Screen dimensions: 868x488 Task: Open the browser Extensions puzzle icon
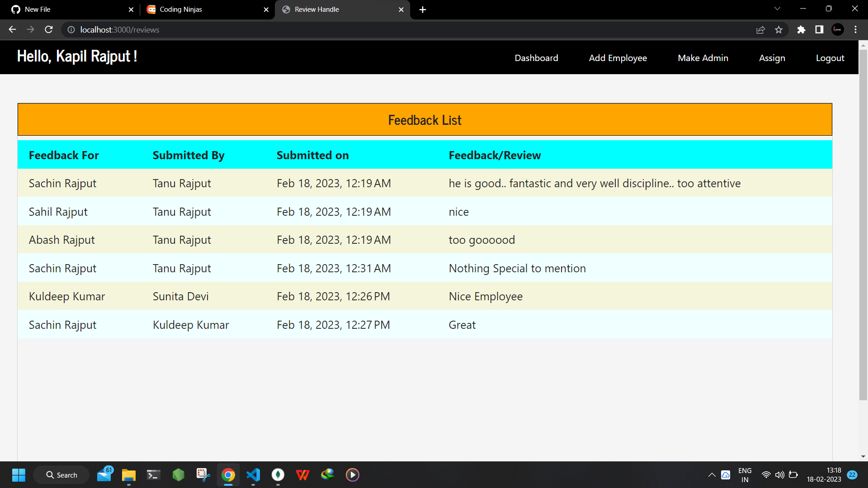pyautogui.click(x=801, y=29)
